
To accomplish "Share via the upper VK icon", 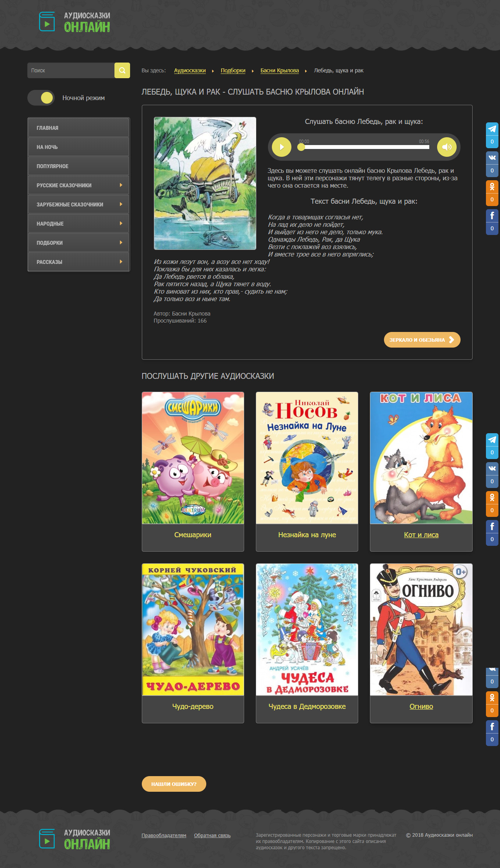I will pos(492,158).
